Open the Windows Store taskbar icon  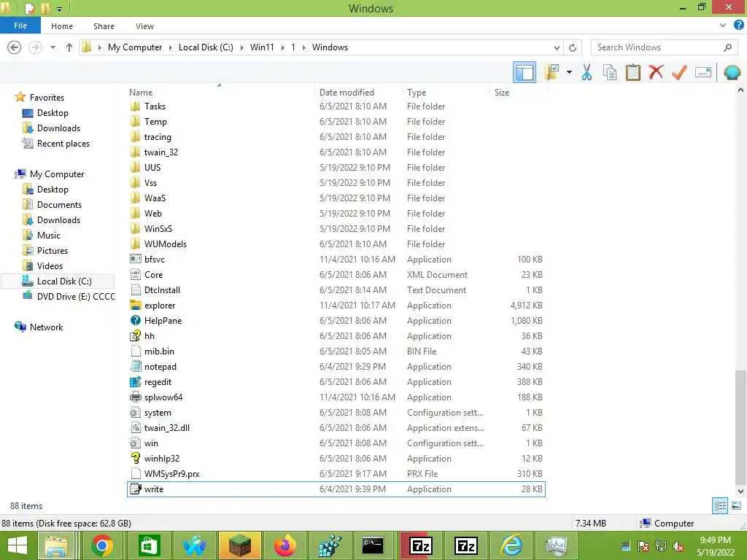149,545
